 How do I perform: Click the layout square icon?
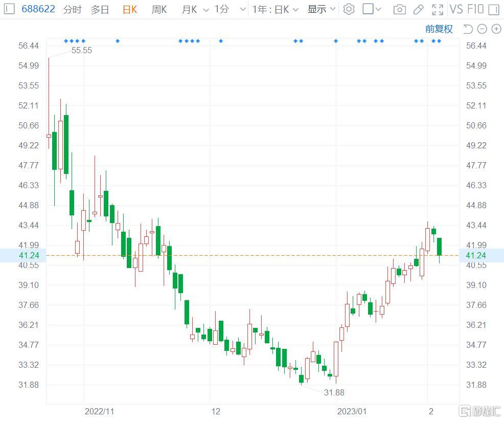[x=368, y=9]
